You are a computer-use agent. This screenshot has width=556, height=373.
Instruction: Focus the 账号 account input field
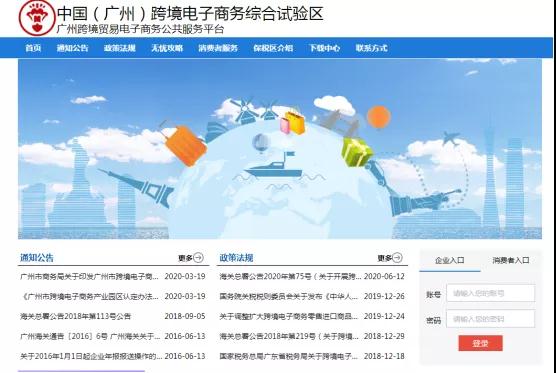pyautogui.click(x=490, y=293)
